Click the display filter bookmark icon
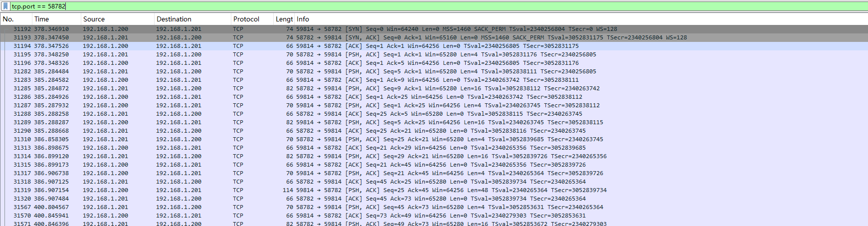This screenshot has height=226, width=868. [5, 6]
